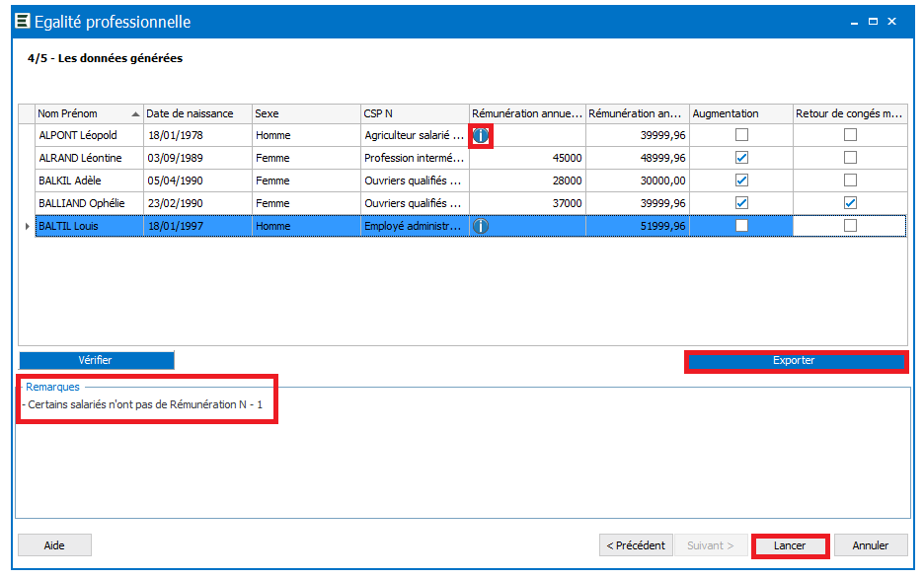Click the info icon in BALTIL Louis's row
924x578 pixels.
(481, 226)
